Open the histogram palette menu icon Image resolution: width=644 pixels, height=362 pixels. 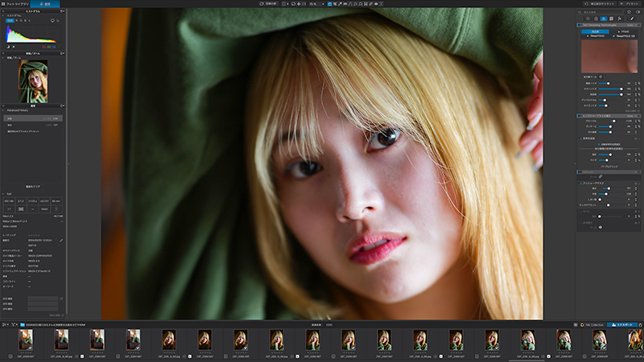pos(63,11)
